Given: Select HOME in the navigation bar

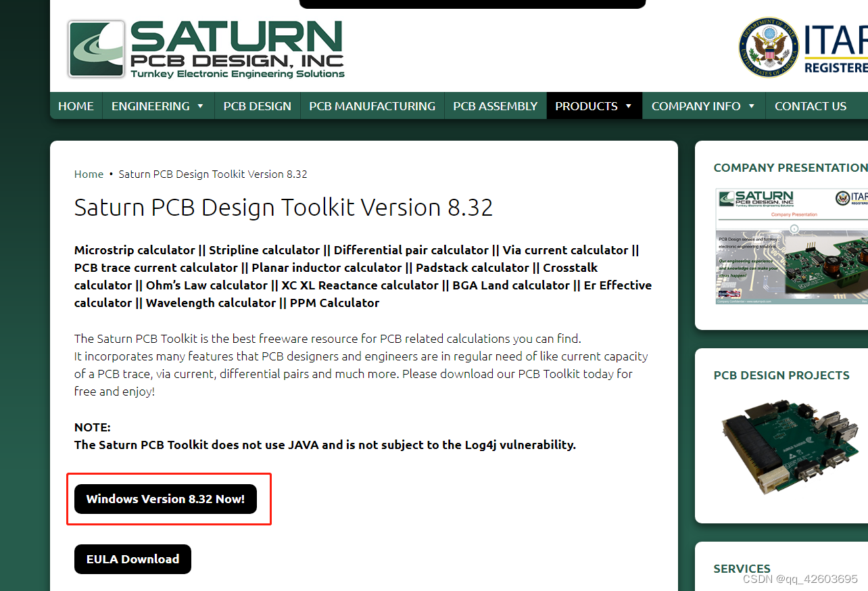Looking at the screenshot, I should click(x=75, y=105).
